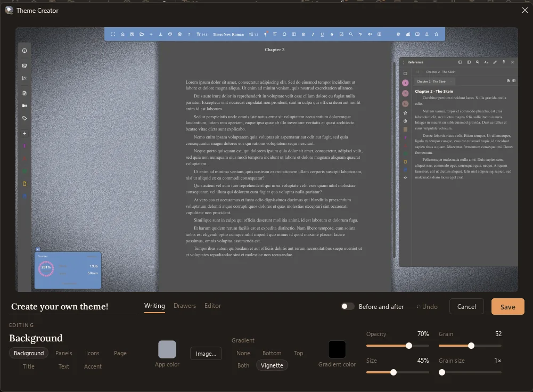Click the paragraph mark icon in the toolbar

coord(266,34)
